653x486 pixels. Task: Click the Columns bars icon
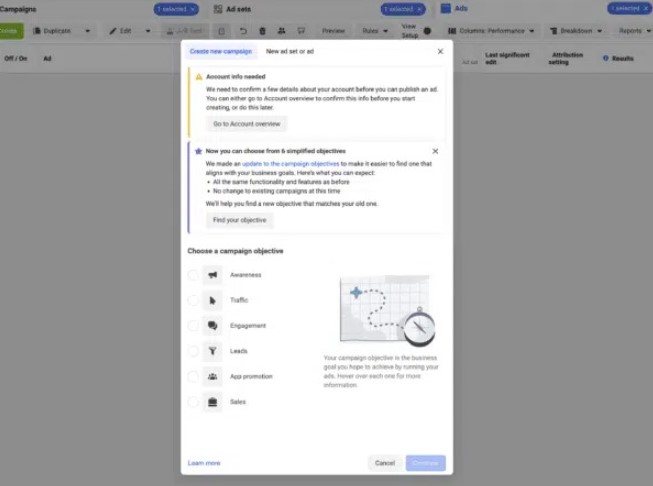pyautogui.click(x=452, y=31)
